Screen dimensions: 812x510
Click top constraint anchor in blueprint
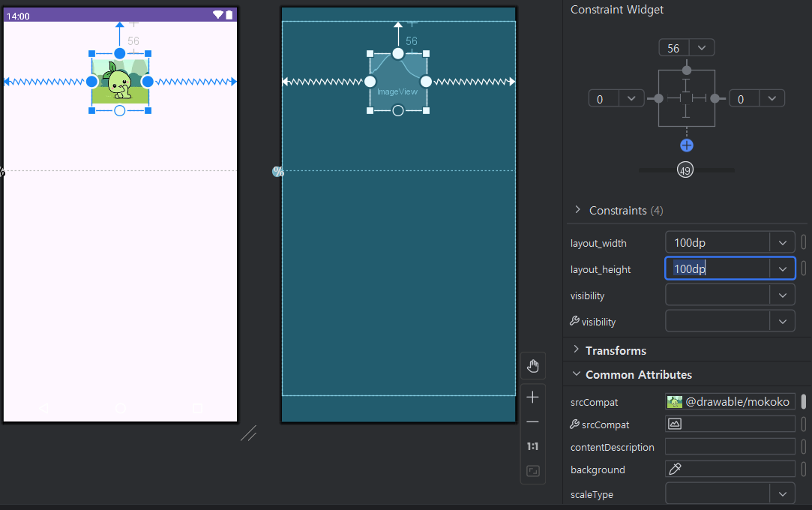pyautogui.click(x=397, y=53)
